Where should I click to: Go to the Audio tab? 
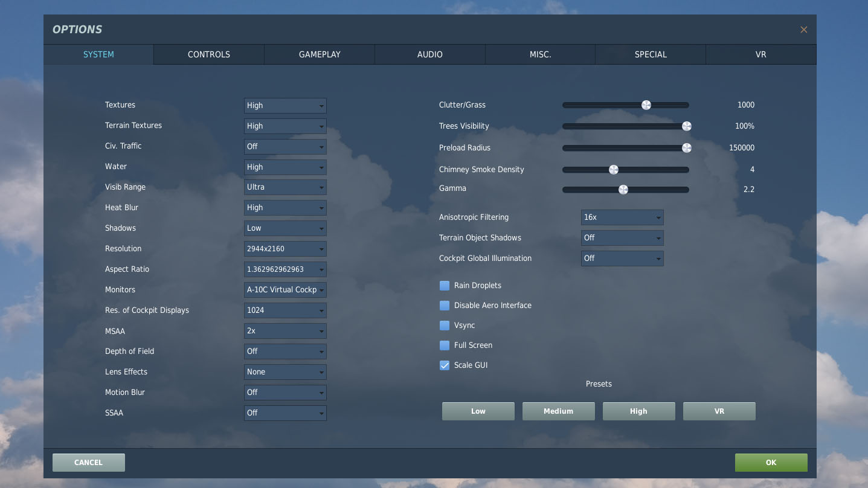[x=430, y=54]
